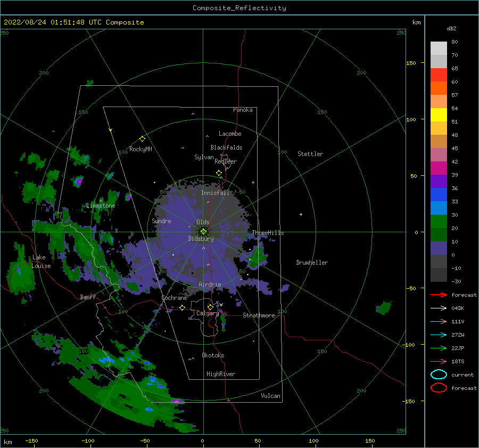Click the Drumheller town label

click(x=312, y=263)
